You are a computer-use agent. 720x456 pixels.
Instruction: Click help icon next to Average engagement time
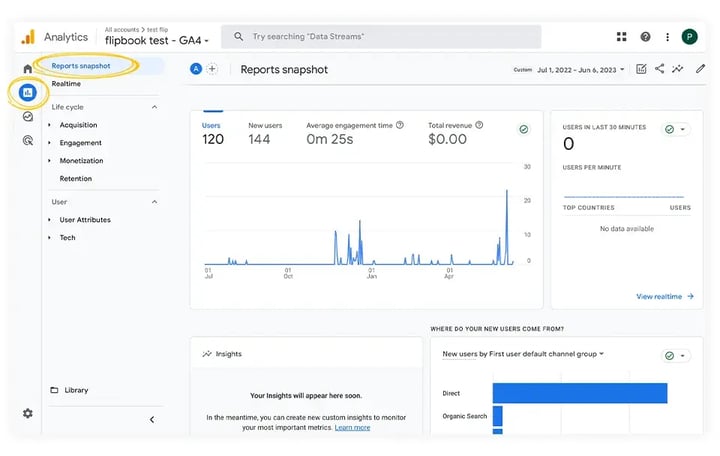pos(399,125)
